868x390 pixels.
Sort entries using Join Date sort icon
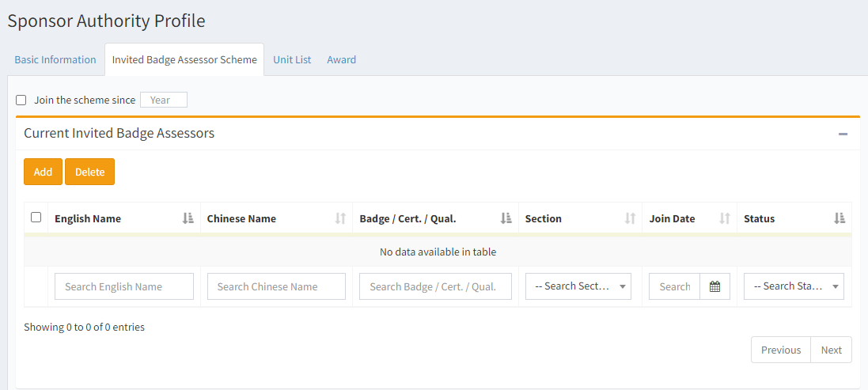point(724,218)
